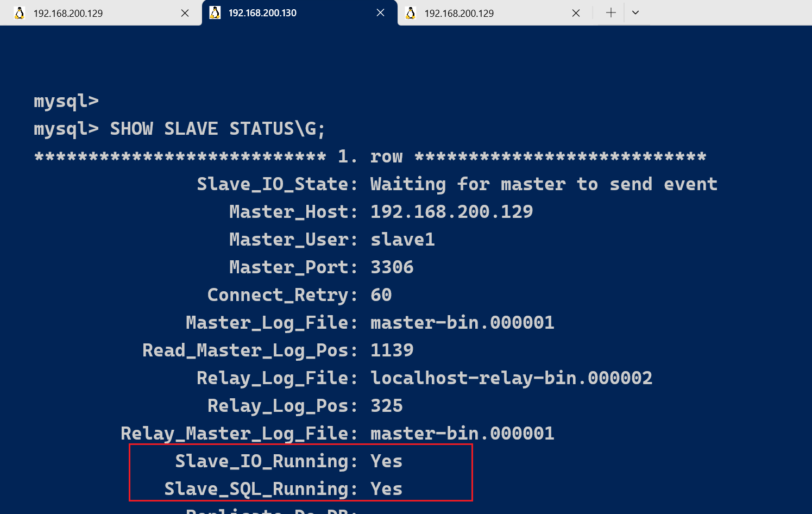Click the Master_Host label
Viewport: 812px width, 514px height.
294,212
